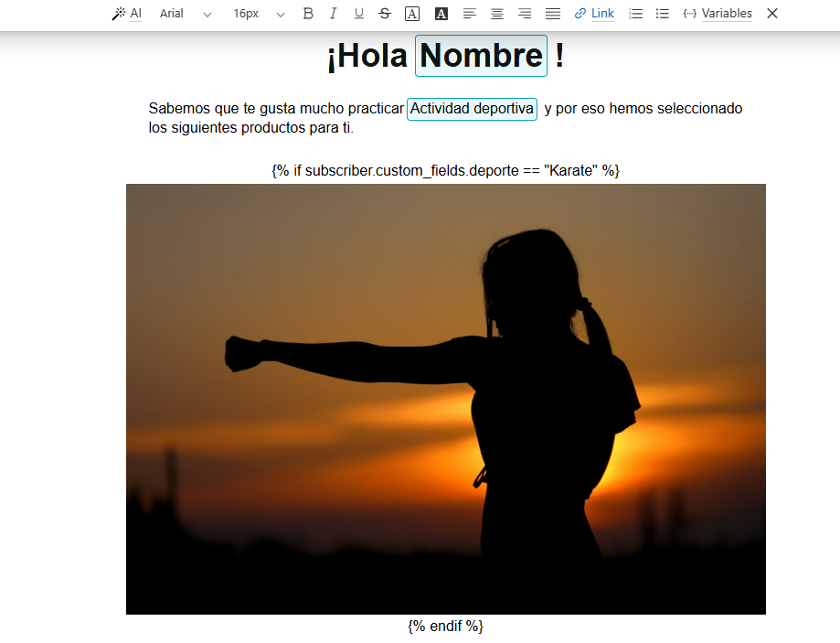
Task: Open the text background color picker
Action: [440, 14]
